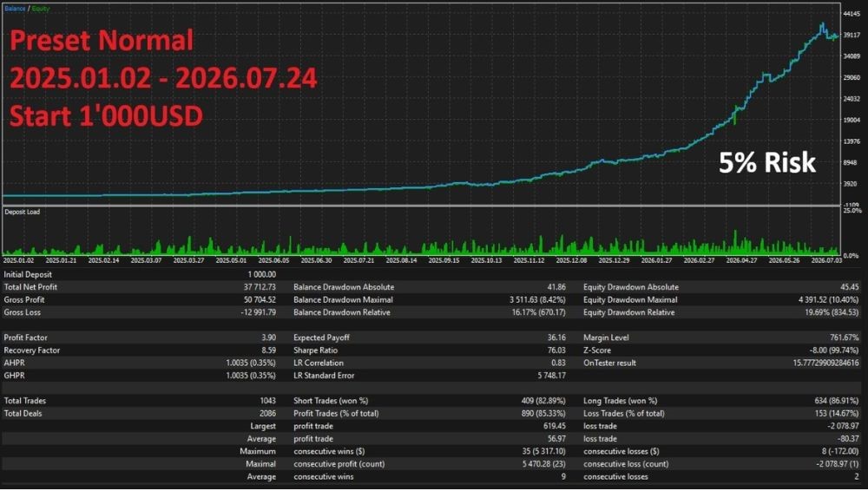The height and width of the screenshot is (491, 868).
Task: Click the 2025.01.02 date on timeline axis
Action: 18,260
